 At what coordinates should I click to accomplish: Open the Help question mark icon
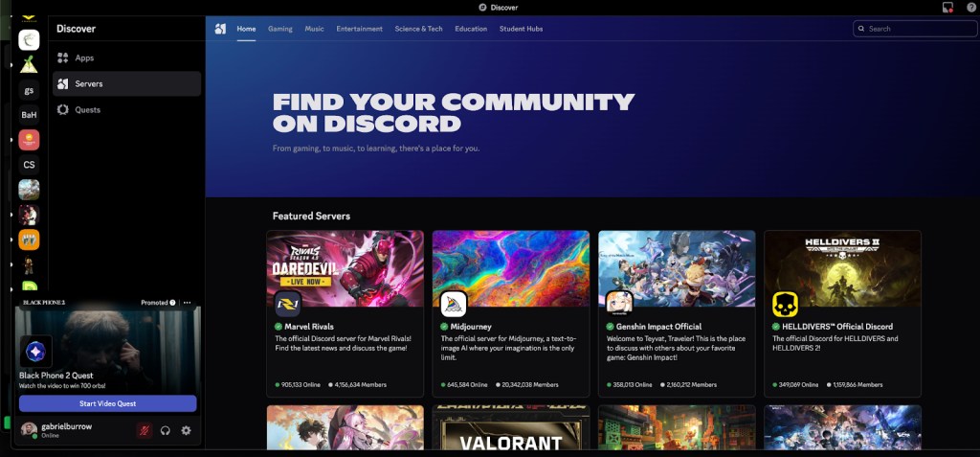tap(971, 8)
